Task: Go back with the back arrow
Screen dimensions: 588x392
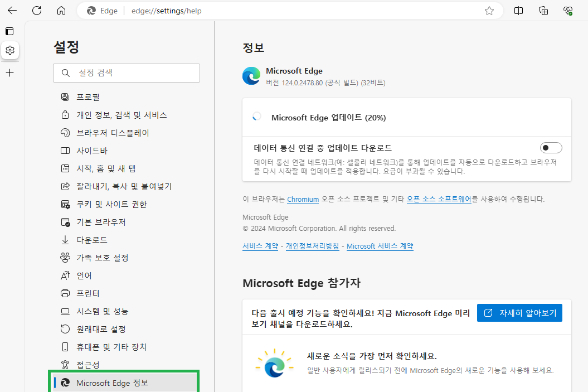Action: tap(12, 11)
